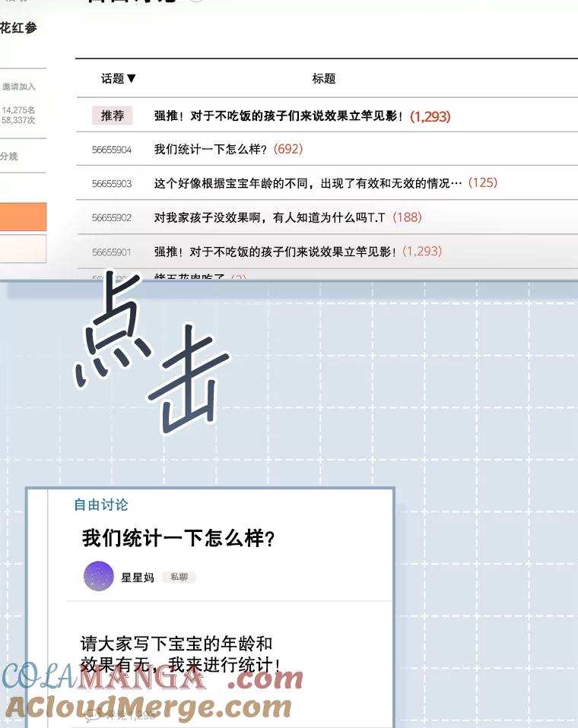Click the pale button below orange button
This screenshot has width=578, height=728.
point(23,248)
